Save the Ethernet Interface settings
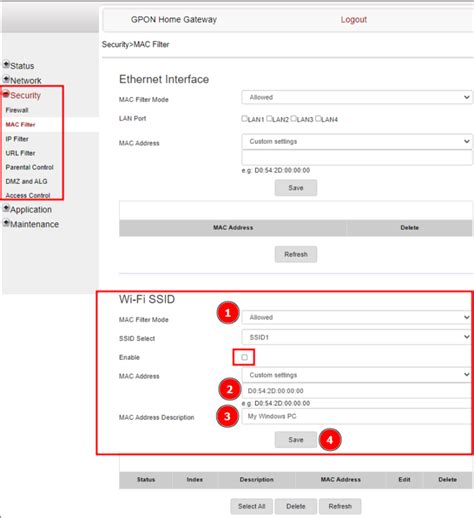474x518 pixels. click(296, 188)
